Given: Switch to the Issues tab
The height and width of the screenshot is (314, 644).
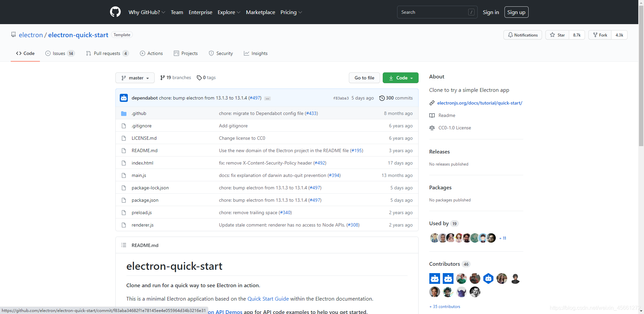Looking at the screenshot, I should click(x=59, y=53).
